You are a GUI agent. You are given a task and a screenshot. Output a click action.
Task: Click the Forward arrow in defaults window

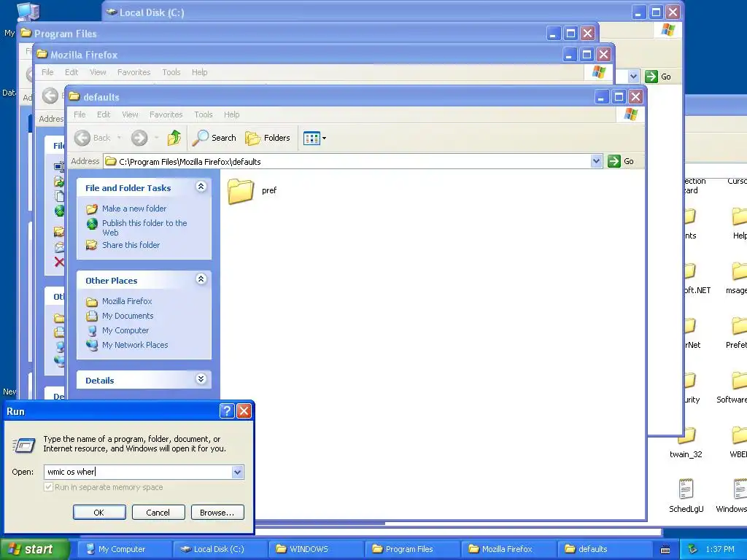click(x=139, y=138)
